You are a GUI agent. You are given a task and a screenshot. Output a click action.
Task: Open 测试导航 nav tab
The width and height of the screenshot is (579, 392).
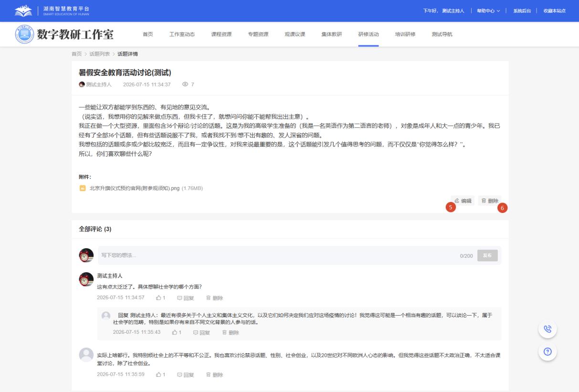tap(442, 34)
